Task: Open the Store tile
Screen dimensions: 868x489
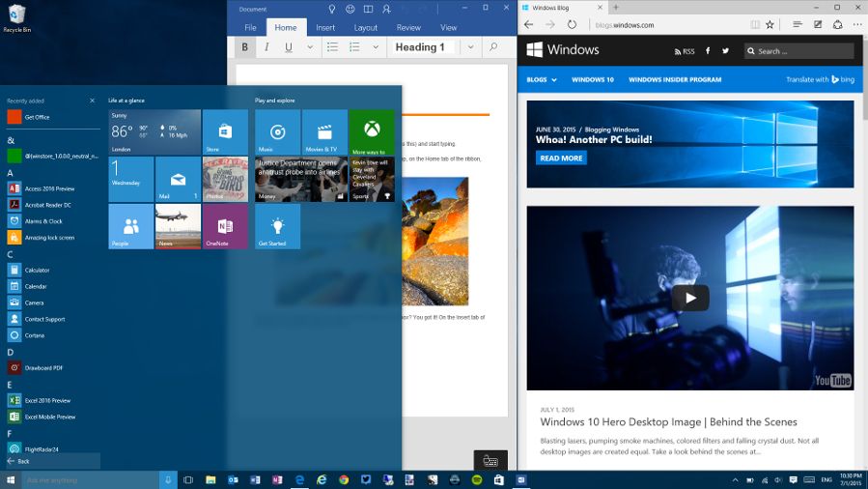Action: coord(225,132)
